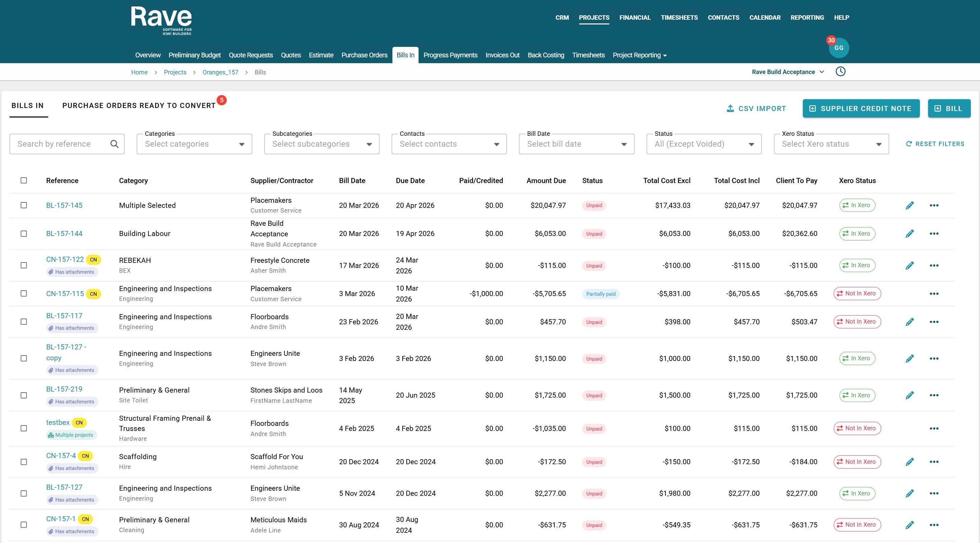Select checkbox for CN-157-4 row
980x543 pixels.
point(23,461)
